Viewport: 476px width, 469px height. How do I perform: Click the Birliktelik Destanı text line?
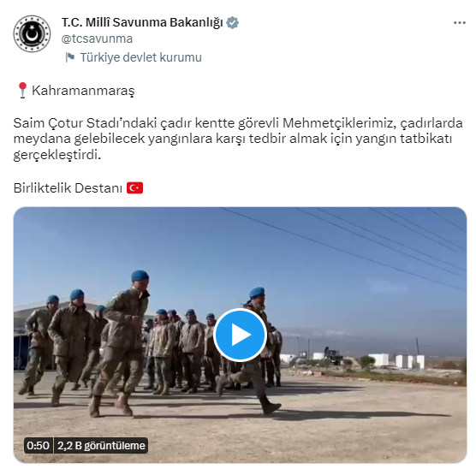point(68,188)
